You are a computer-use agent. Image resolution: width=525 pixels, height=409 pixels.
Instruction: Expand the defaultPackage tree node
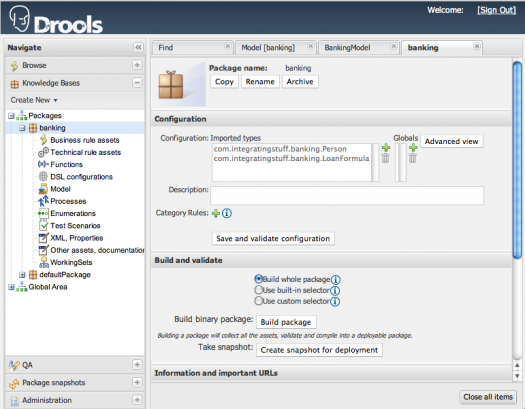point(22,275)
